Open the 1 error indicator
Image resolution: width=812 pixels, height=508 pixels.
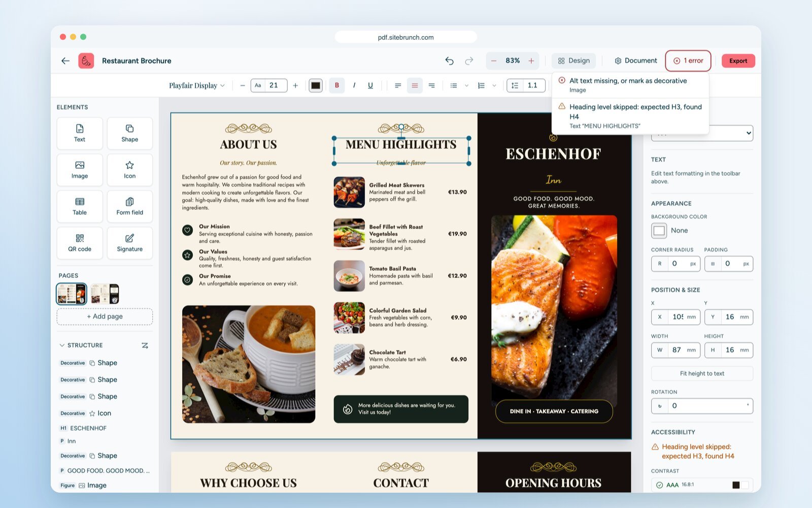click(x=688, y=60)
